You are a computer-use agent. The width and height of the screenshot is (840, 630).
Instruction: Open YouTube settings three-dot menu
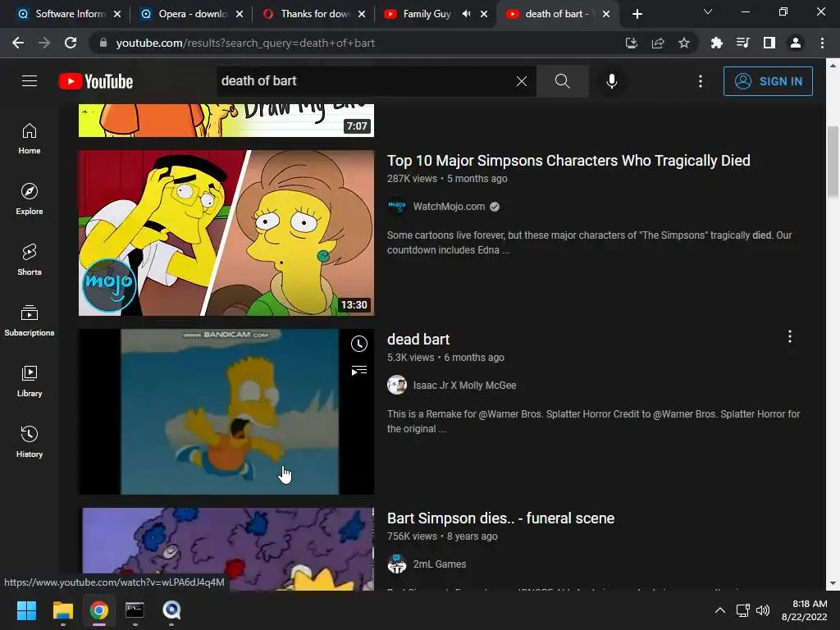[x=701, y=81]
